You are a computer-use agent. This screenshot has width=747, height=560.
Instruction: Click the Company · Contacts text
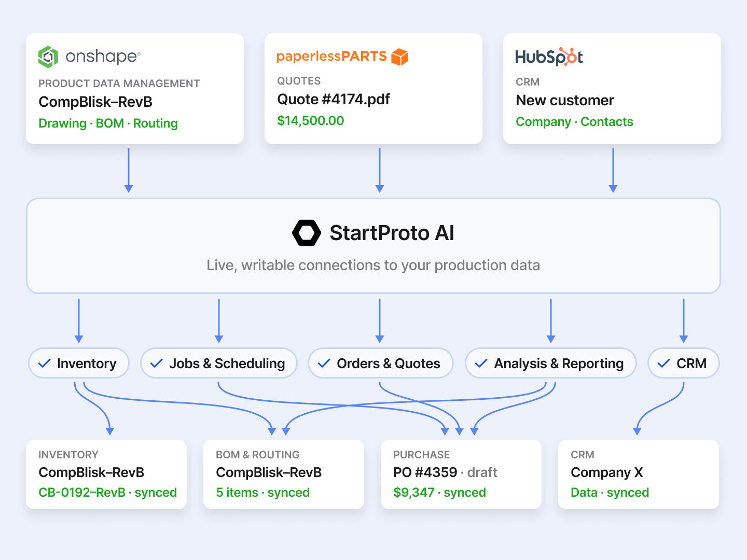[574, 122]
